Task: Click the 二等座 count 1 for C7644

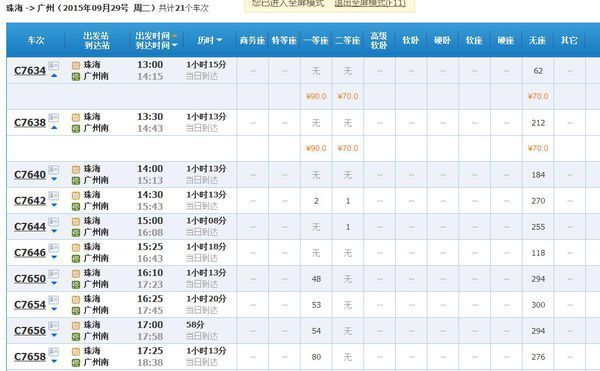Action: pyautogui.click(x=348, y=227)
